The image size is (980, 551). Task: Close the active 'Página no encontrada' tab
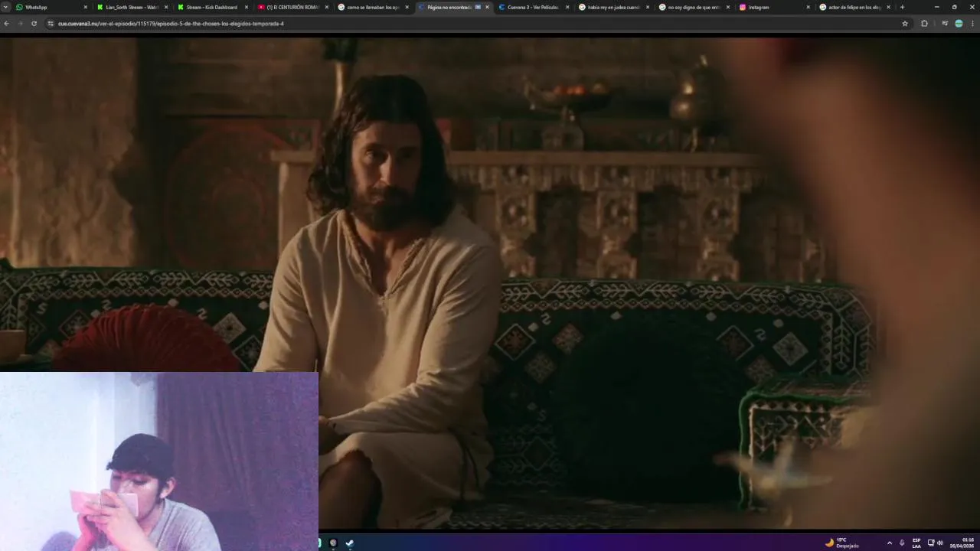tap(487, 7)
